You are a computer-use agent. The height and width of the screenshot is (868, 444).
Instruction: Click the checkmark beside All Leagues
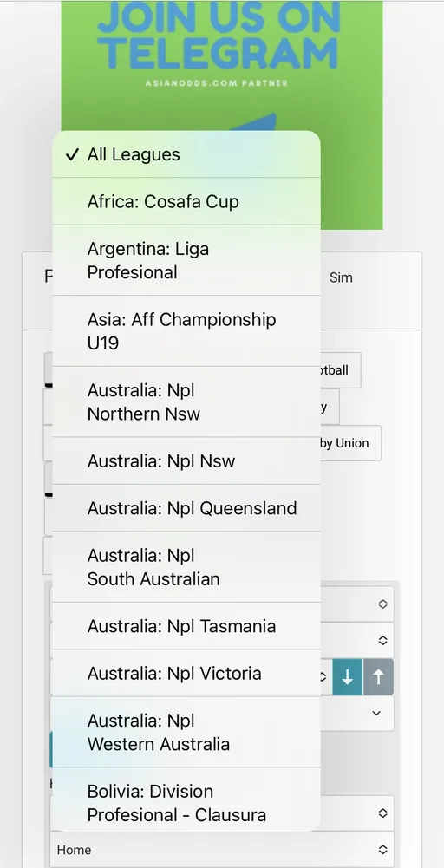[73, 154]
